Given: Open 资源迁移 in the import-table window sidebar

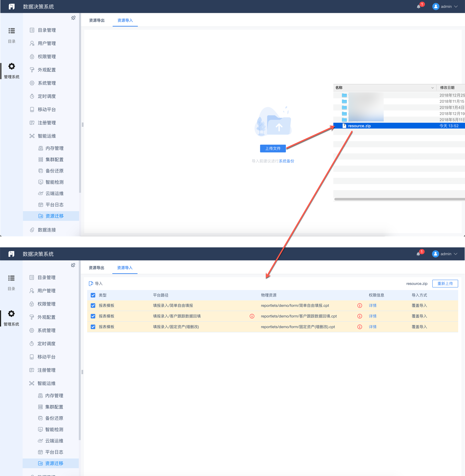Looking at the screenshot, I should [51, 463].
